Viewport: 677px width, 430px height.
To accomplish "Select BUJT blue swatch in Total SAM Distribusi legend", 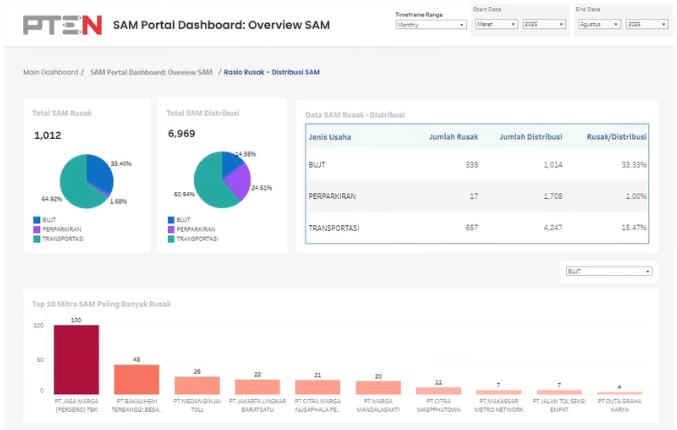I will point(171,220).
